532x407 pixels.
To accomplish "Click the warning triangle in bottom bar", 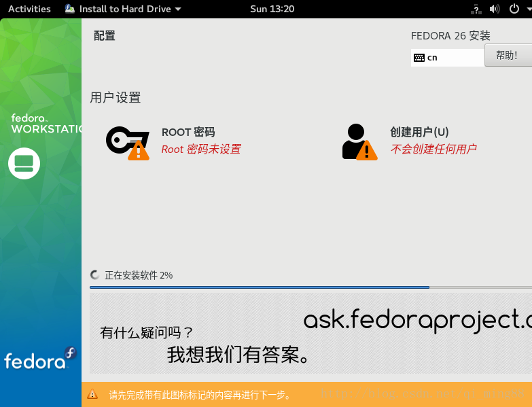I will coord(92,395).
